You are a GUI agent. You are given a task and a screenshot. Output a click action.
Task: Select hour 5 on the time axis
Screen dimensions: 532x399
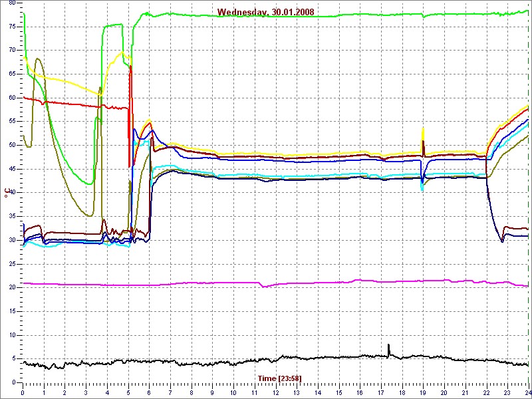pos(128,393)
